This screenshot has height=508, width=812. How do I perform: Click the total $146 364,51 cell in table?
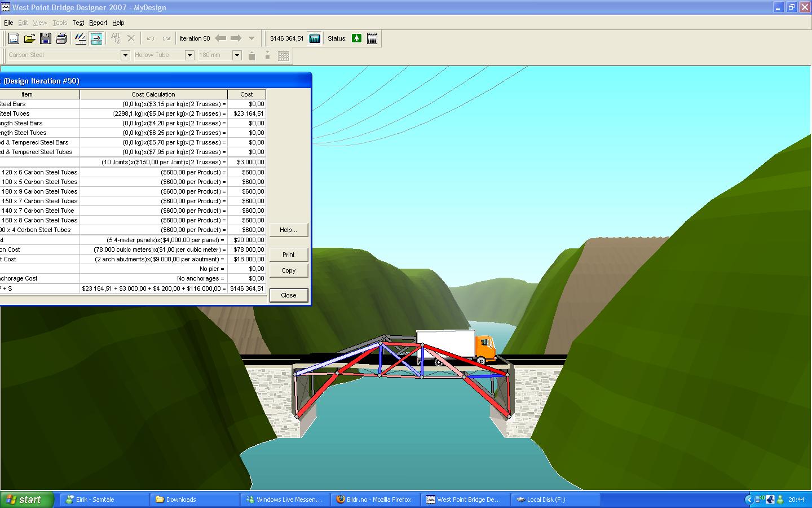click(x=246, y=288)
